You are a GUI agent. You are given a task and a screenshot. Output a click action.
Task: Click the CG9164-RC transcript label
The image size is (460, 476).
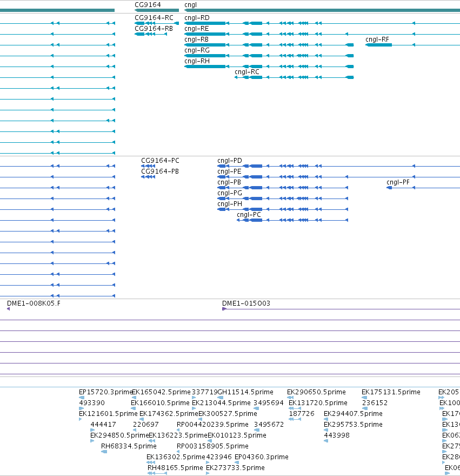pyautogui.click(x=154, y=18)
